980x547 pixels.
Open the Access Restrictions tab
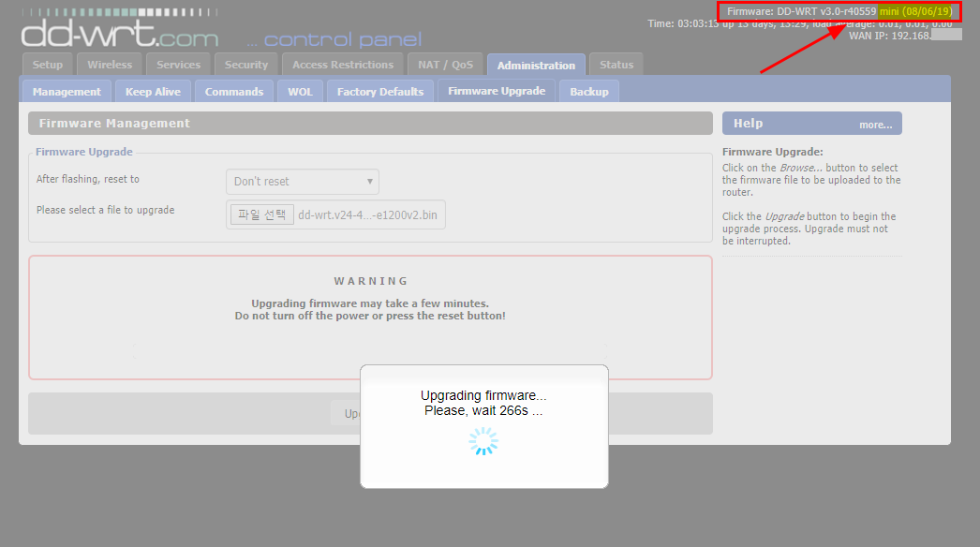tap(343, 65)
